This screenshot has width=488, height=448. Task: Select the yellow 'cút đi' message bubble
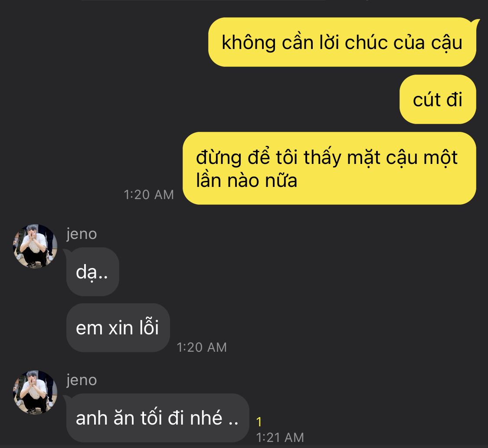tap(438, 99)
